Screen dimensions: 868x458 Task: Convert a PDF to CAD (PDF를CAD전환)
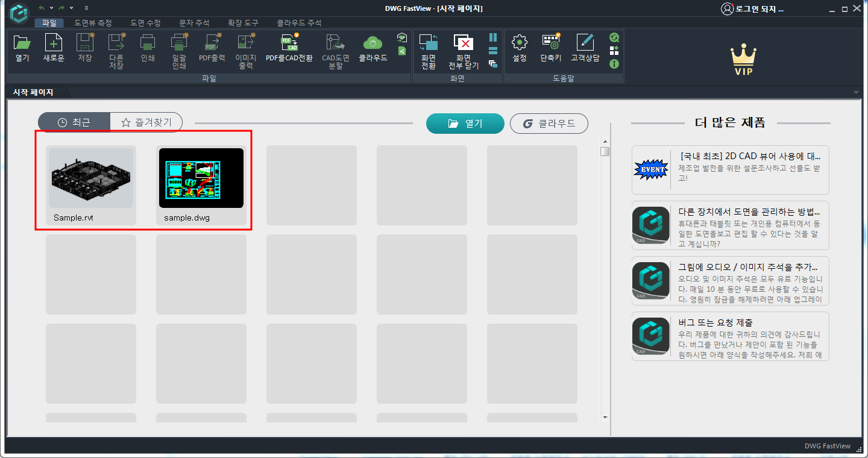(x=288, y=48)
